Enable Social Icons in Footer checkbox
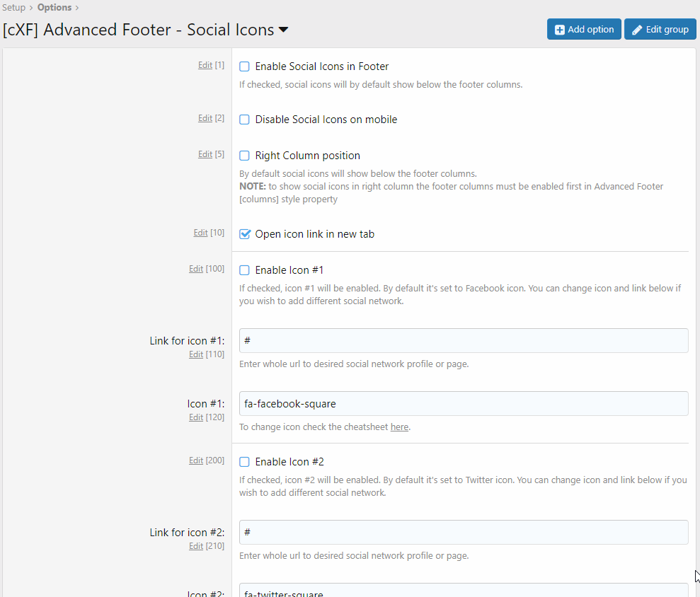 (x=244, y=66)
